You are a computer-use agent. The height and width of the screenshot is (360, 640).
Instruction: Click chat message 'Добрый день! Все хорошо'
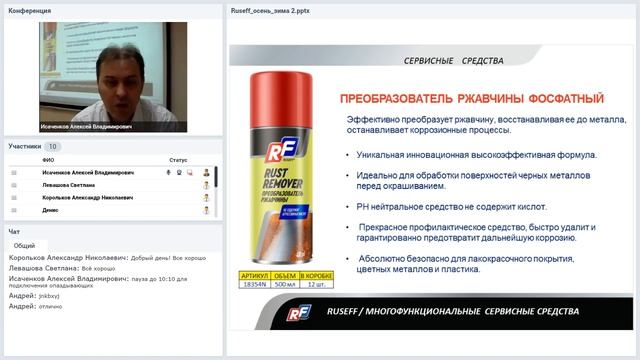coord(168,258)
